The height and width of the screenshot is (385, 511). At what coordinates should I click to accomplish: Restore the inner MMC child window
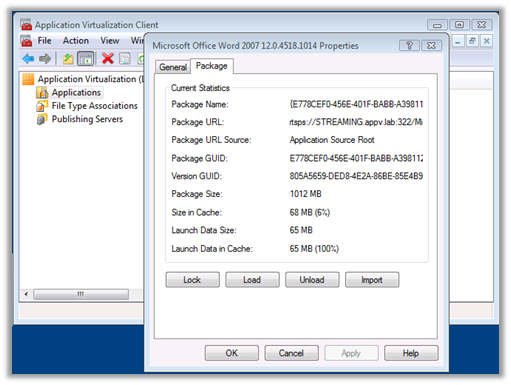[x=472, y=41]
